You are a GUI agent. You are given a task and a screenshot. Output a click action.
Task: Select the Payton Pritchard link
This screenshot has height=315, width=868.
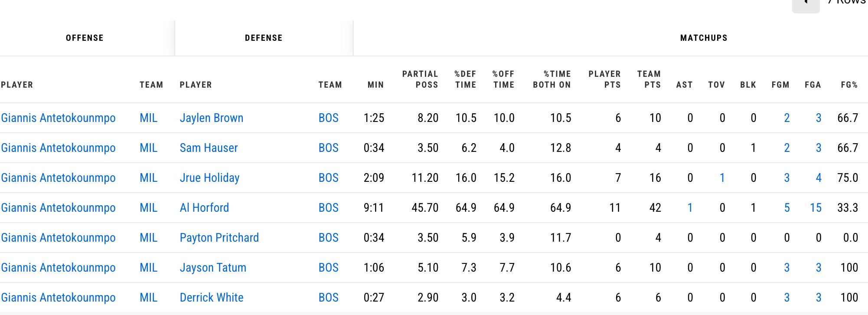click(x=219, y=238)
